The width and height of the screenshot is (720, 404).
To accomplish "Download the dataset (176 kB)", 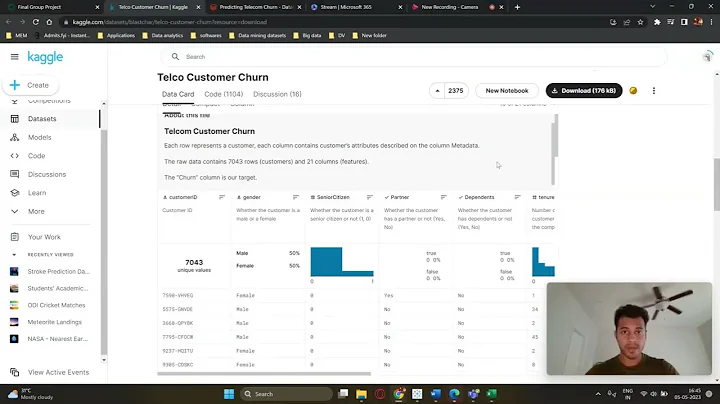I will [x=584, y=91].
